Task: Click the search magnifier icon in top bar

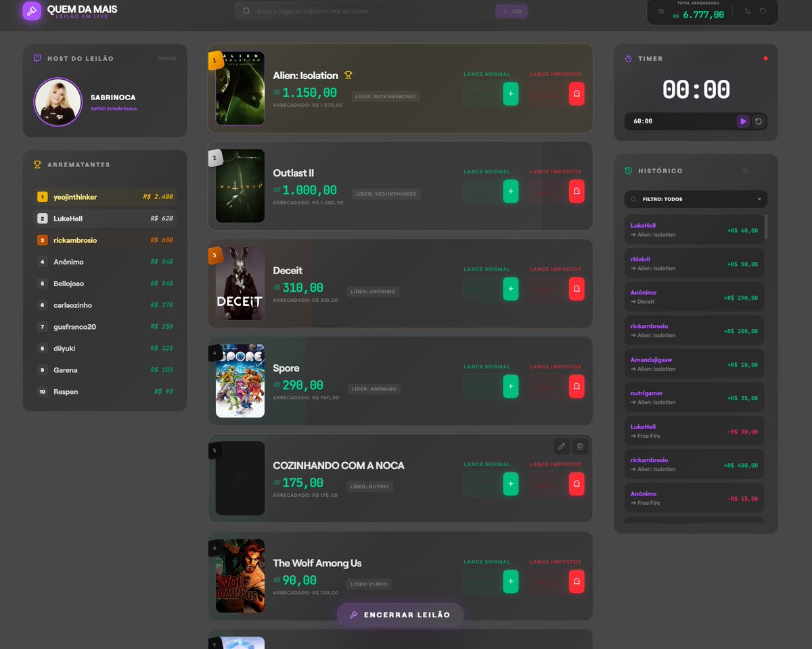Action: tap(246, 11)
